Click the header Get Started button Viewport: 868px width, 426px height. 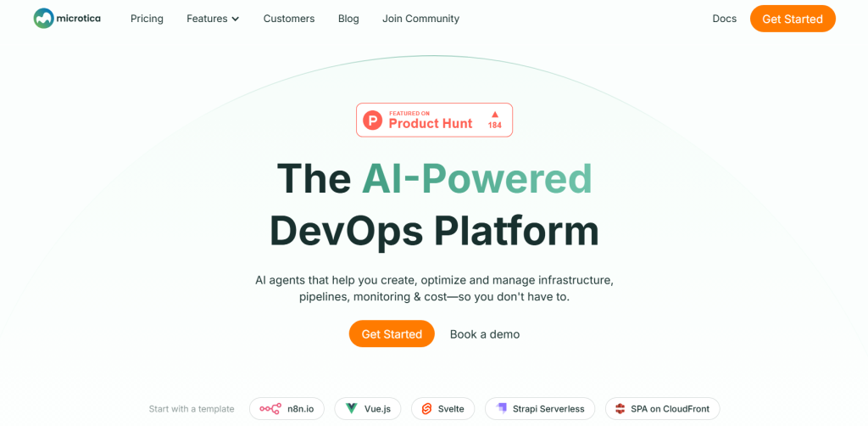(x=793, y=19)
